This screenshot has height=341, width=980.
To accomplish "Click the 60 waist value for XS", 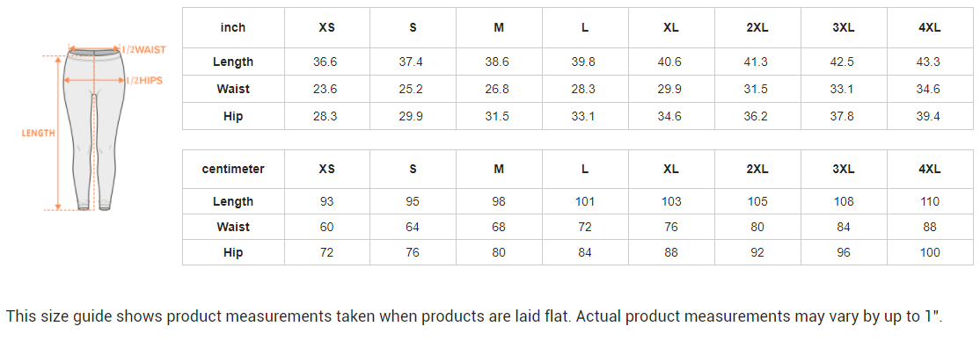I will [x=327, y=227].
